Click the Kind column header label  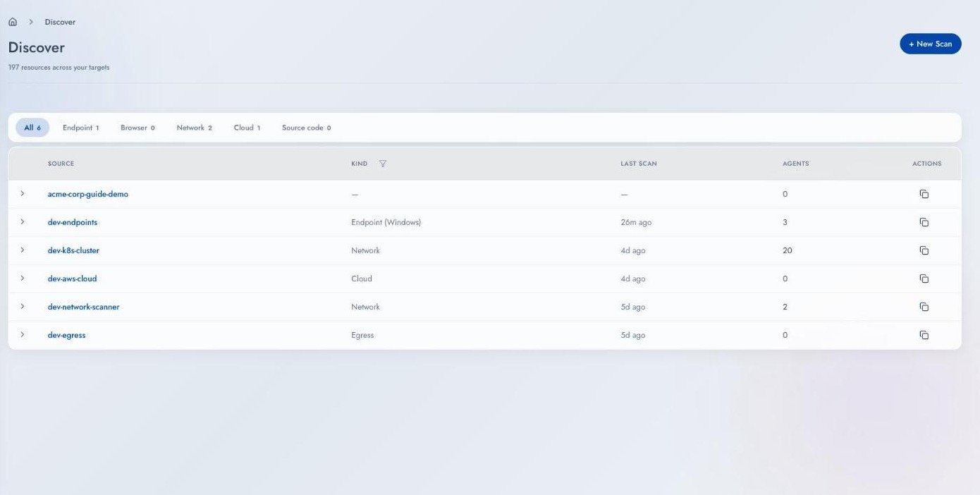(360, 164)
